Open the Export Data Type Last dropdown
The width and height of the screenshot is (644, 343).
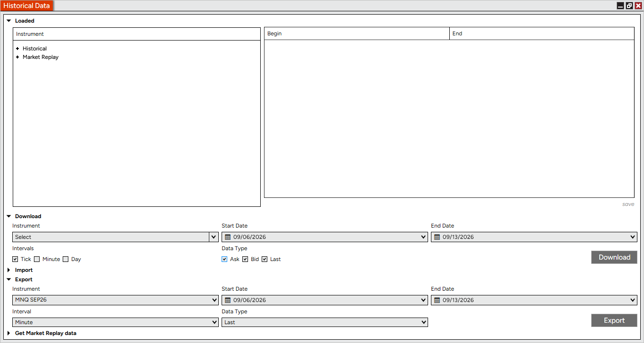[x=325, y=322]
